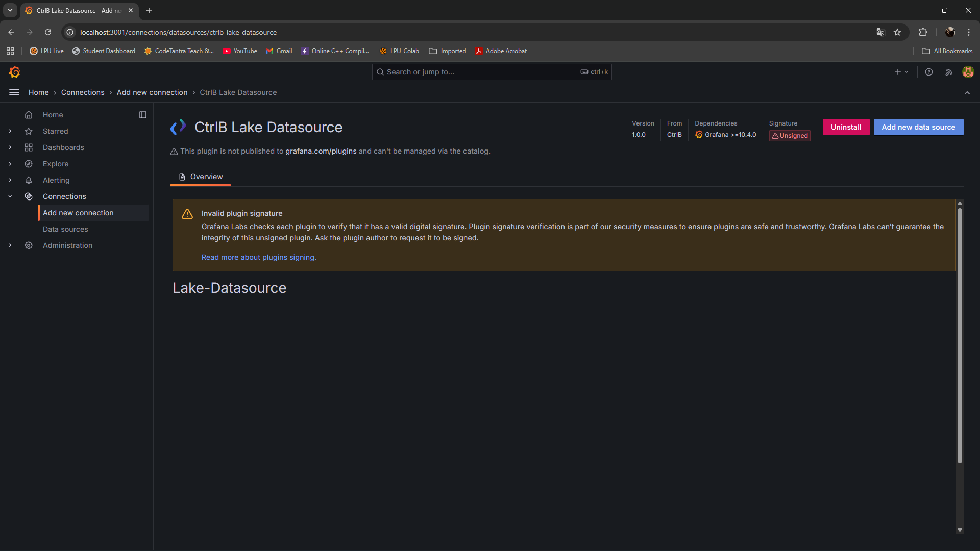This screenshot has height=551, width=980.
Task: Collapse the Connections section chevron
Action: (10, 196)
